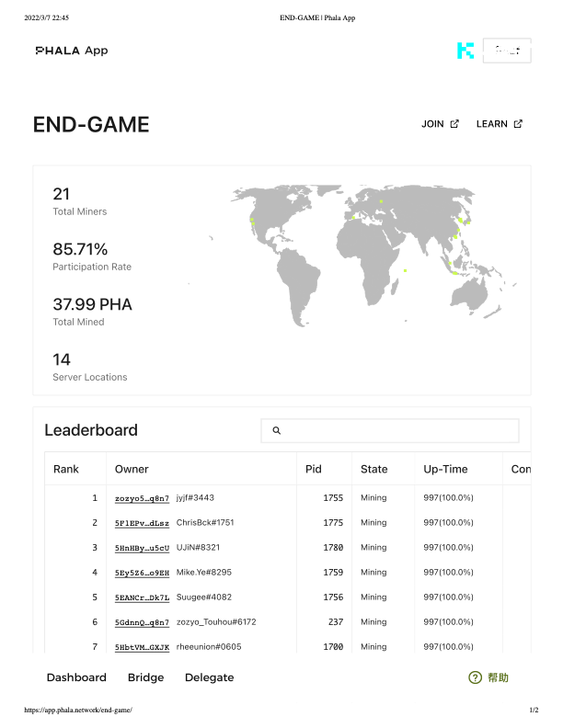Focus the Leaderboard search field

[390, 430]
